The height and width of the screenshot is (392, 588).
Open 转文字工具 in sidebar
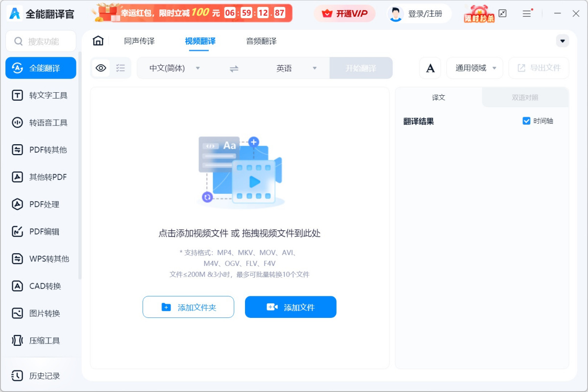pyautogui.click(x=41, y=95)
